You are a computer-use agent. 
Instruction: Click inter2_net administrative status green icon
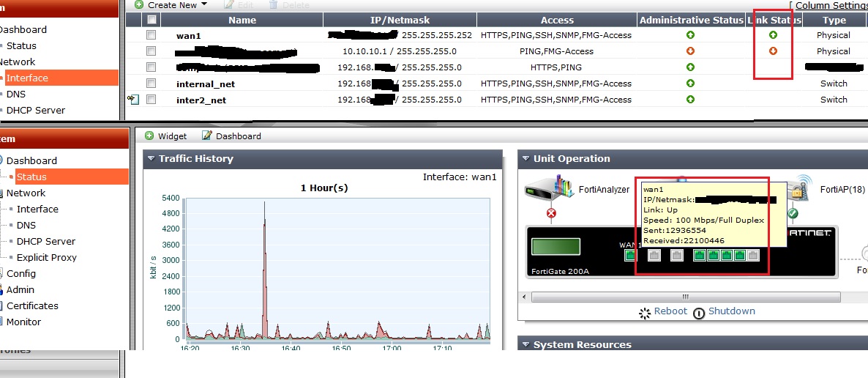coord(690,99)
